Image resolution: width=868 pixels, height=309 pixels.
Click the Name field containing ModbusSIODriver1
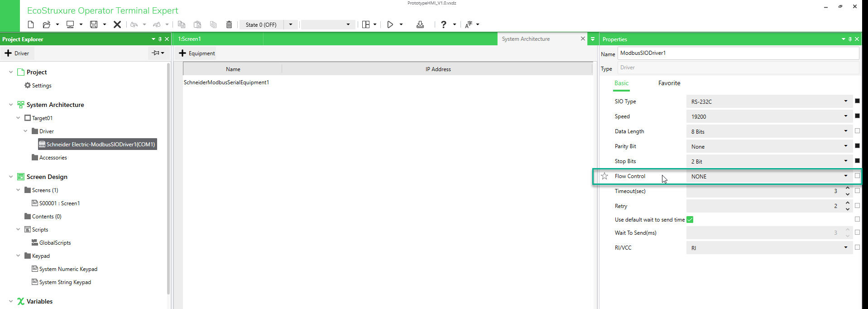738,53
